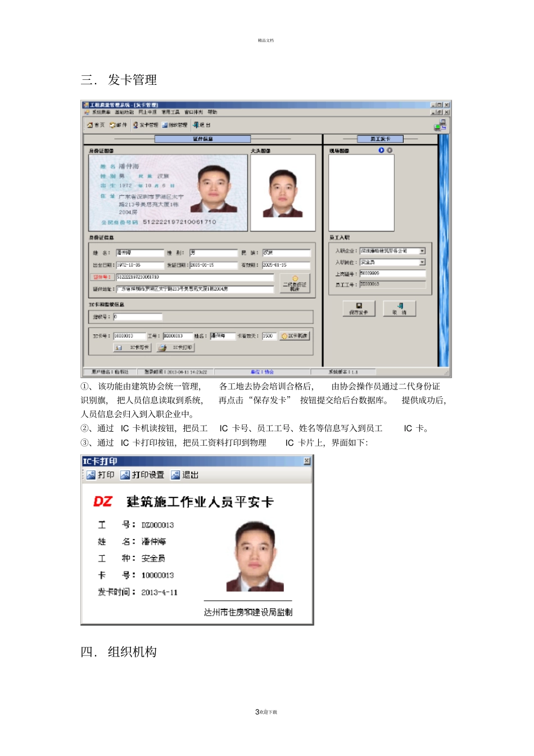Click 退出 exit in IC卡打印 window
The image size is (534, 756).
185,475
